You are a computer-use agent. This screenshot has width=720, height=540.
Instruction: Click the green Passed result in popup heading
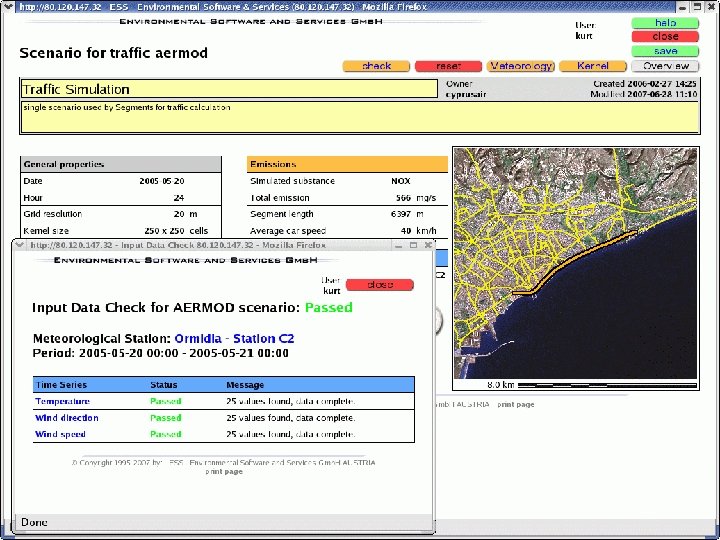click(329, 308)
